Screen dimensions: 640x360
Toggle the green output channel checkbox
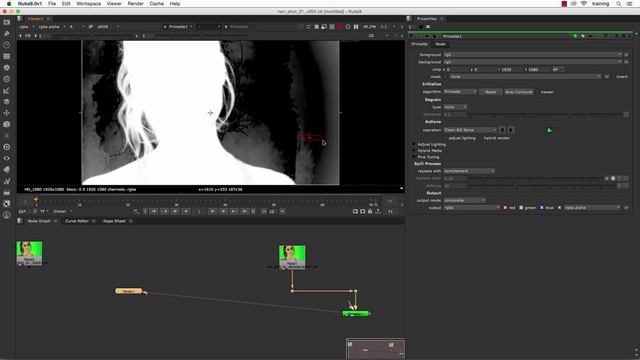521,208
